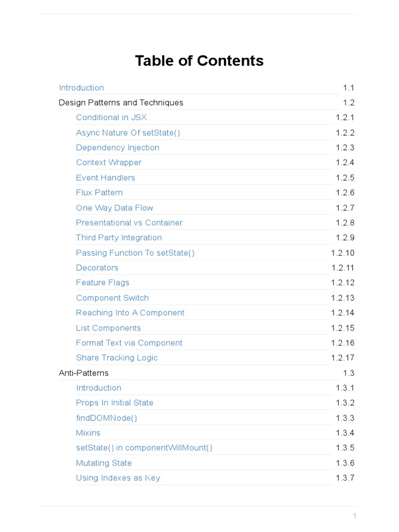399x532 pixels.
Task: Open the Dependency Injection entry
Action: (x=117, y=148)
